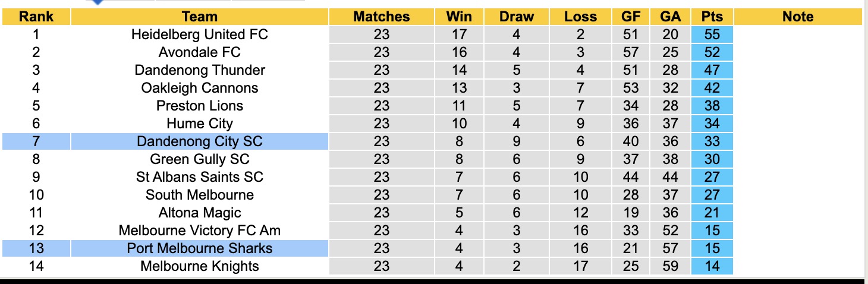This screenshot has width=868, height=284.
Task: Click the Win column header
Action: pyautogui.click(x=459, y=17)
